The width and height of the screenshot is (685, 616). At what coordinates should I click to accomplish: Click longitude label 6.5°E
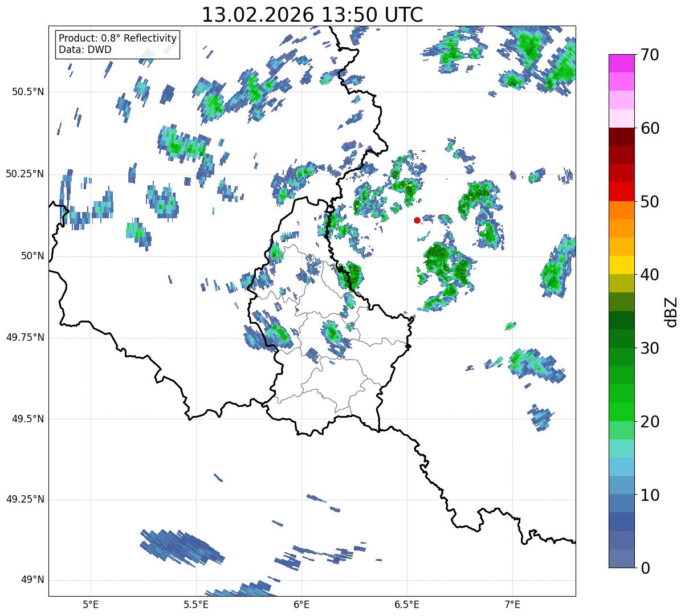point(407,604)
